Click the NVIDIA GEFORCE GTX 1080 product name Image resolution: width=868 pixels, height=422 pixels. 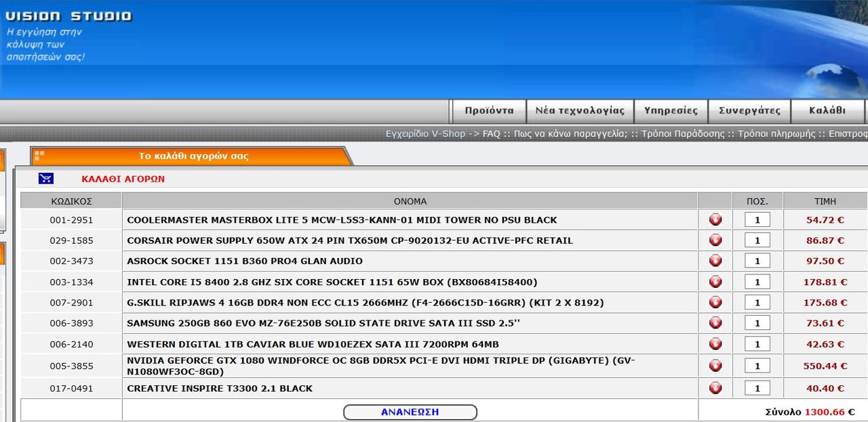pyautogui.click(x=381, y=366)
